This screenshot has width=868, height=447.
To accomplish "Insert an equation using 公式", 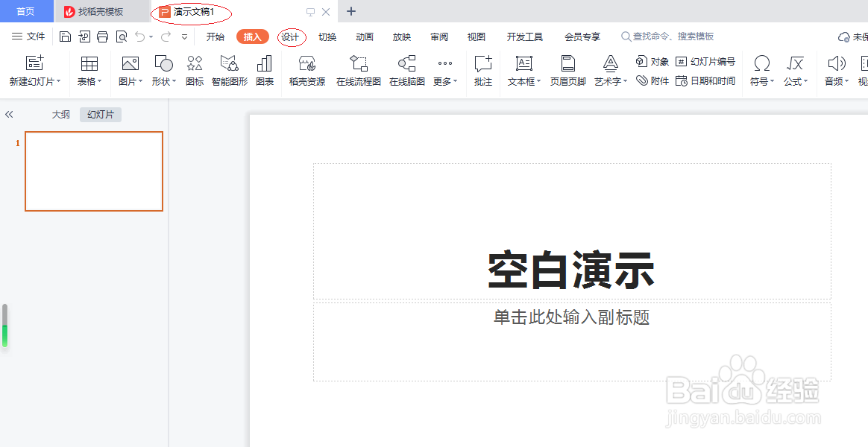I will pyautogui.click(x=795, y=71).
